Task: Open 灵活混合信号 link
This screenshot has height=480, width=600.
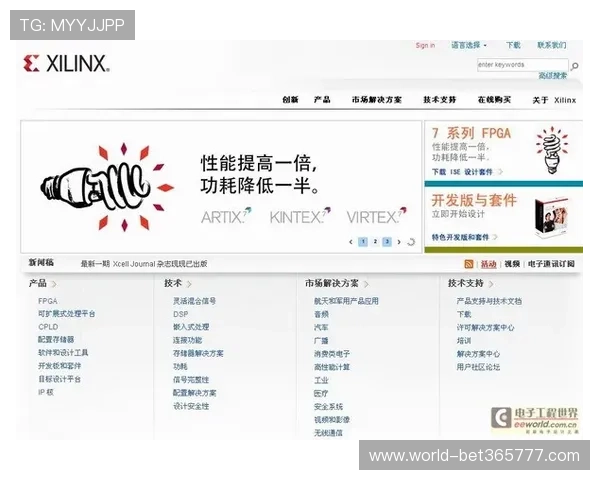Action: 194,301
